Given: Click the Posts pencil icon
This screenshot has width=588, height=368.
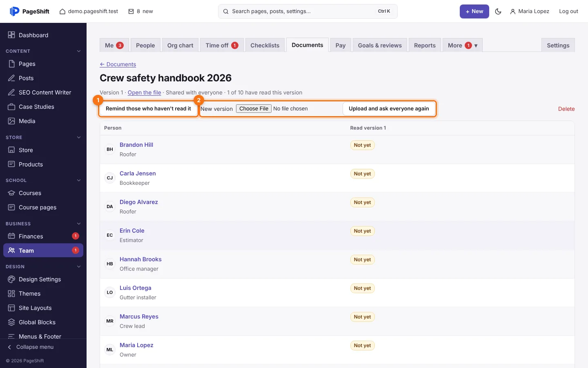Looking at the screenshot, I should 11,78.
